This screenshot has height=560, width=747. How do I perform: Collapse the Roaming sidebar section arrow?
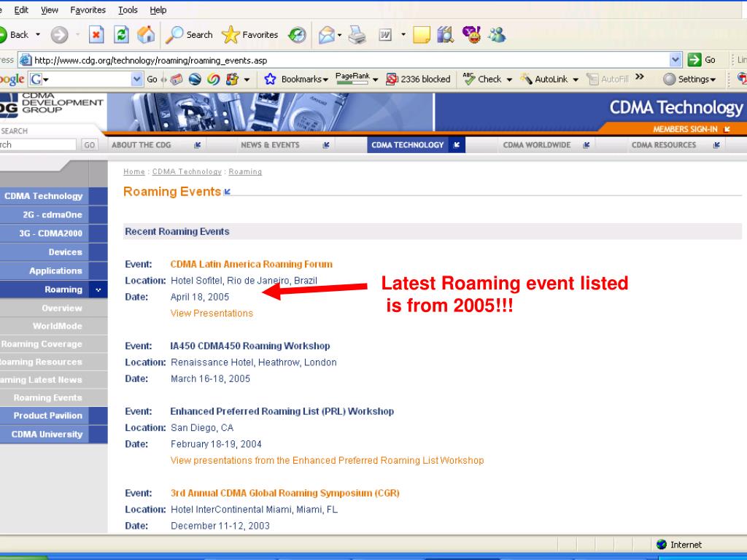pos(98,289)
